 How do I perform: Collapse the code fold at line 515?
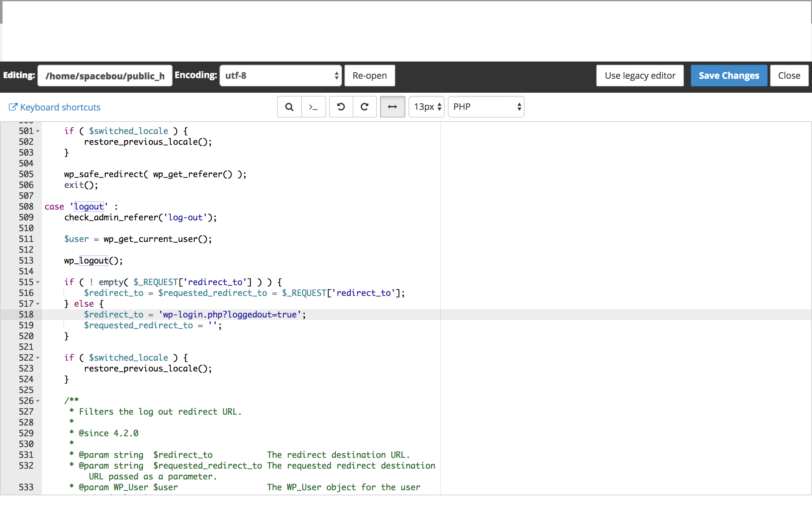[38, 282]
